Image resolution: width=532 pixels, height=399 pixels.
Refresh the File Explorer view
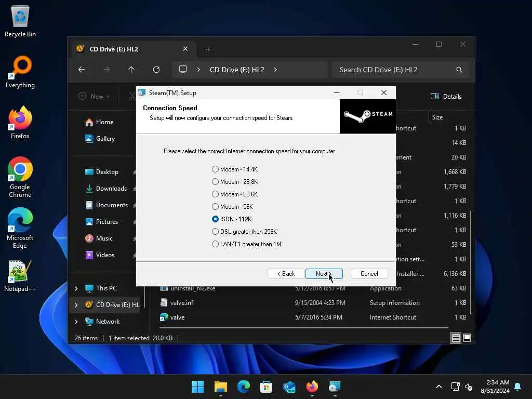[156, 70]
